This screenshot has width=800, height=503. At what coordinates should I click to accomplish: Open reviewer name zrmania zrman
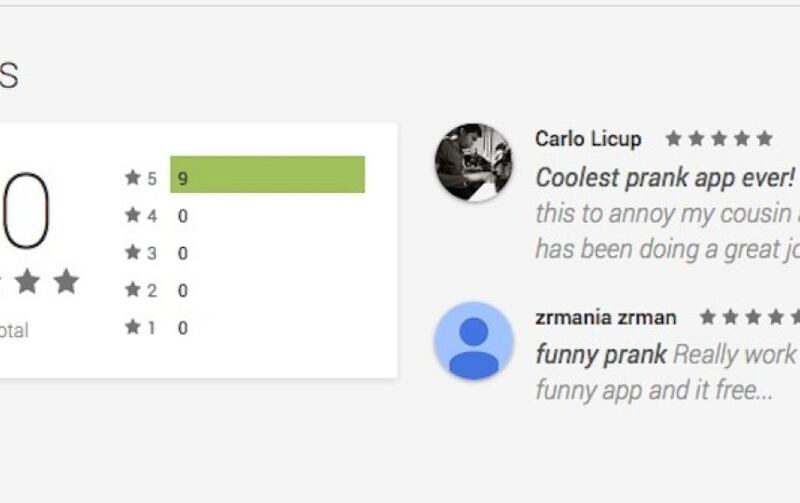606,318
